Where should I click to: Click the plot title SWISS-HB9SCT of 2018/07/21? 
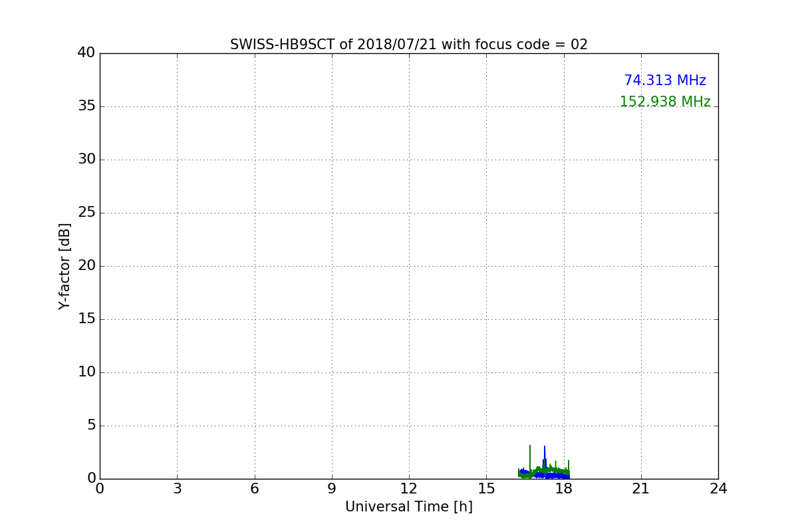coord(409,45)
